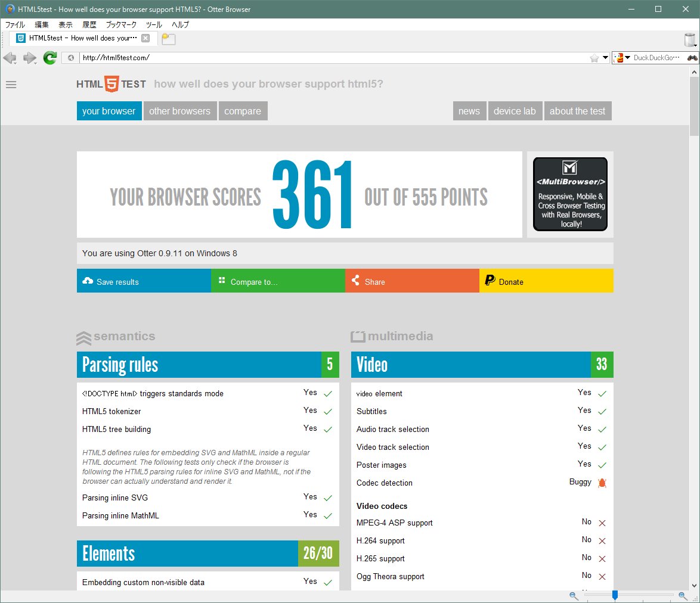This screenshot has width=700, height=603.
Task: Bookmark this page with the star icon
Action: tap(594, 58)
